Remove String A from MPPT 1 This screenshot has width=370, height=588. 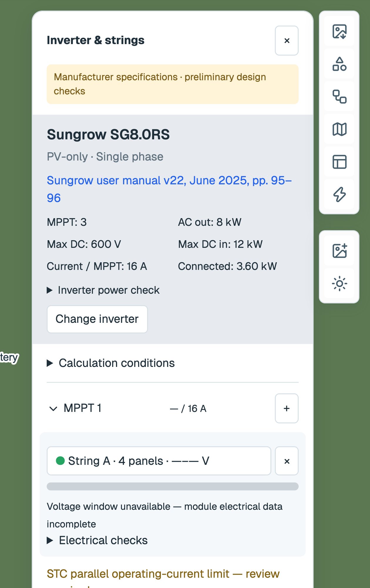287,461
